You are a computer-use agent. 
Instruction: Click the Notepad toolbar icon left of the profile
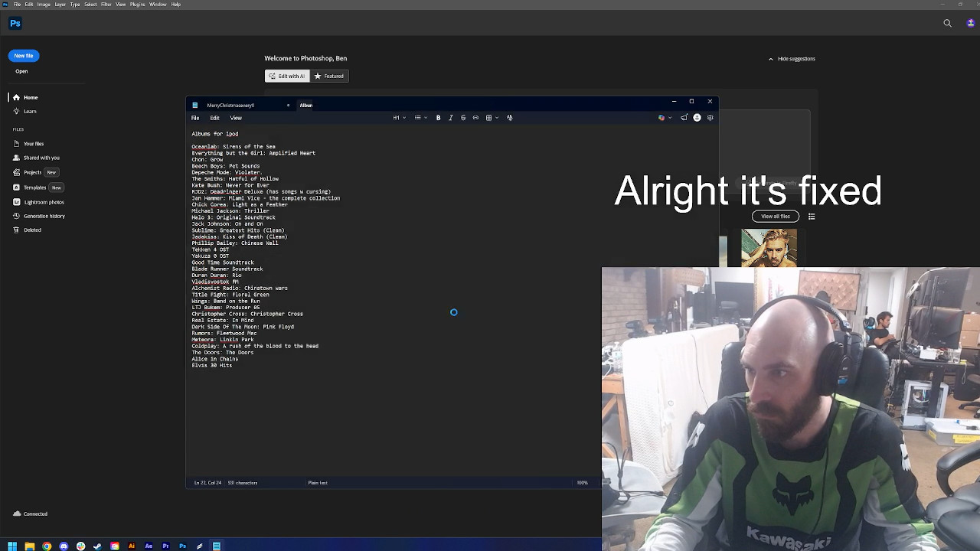(x=684, y=118)
